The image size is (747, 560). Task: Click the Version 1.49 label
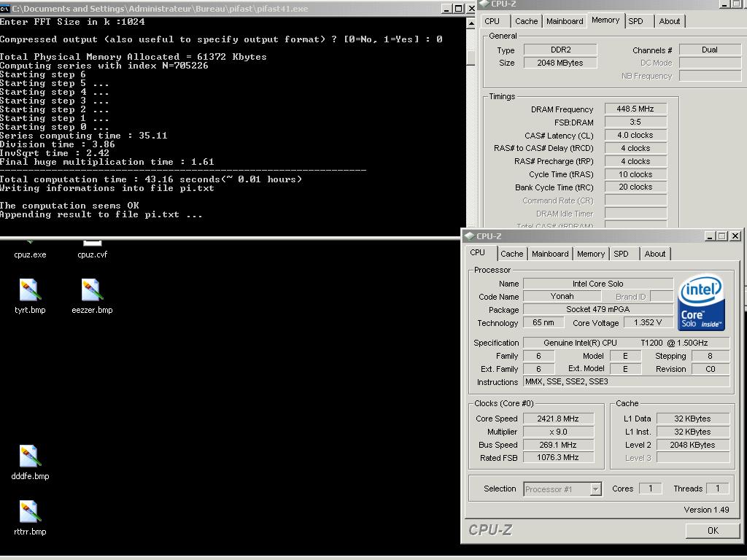706,510
